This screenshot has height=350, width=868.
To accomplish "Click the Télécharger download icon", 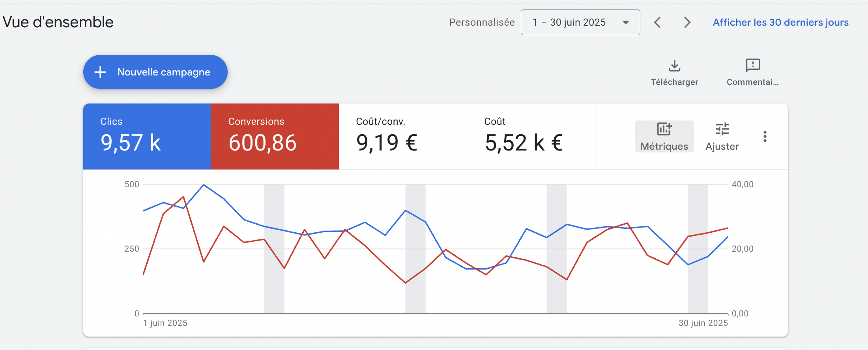I will pos(674,66).
